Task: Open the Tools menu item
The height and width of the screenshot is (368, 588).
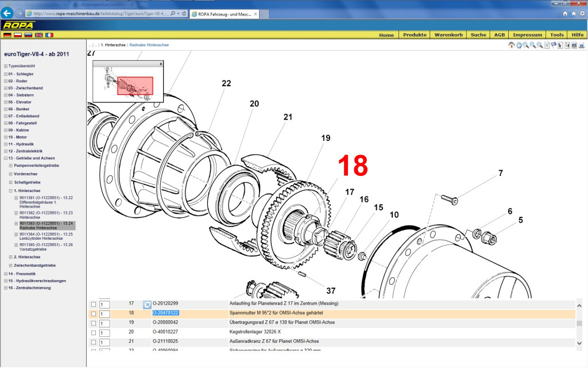Action: pyautogui.click(x=557, y=35)
